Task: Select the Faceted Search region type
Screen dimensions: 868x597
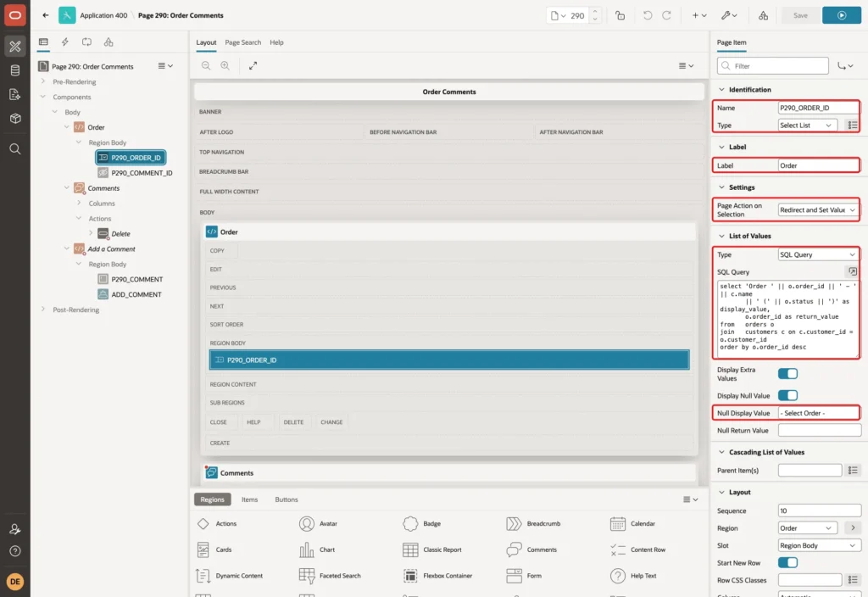Action: coord(330,576)
